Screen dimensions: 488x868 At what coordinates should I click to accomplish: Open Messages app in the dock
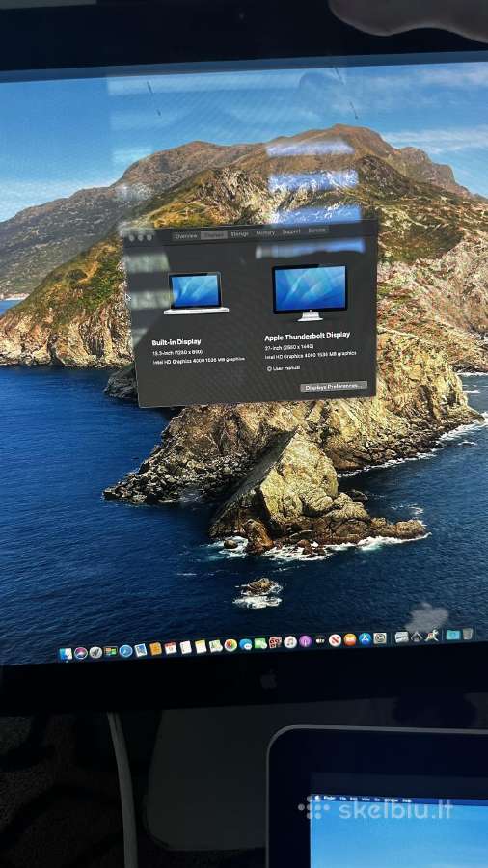(x=246, y=644)
